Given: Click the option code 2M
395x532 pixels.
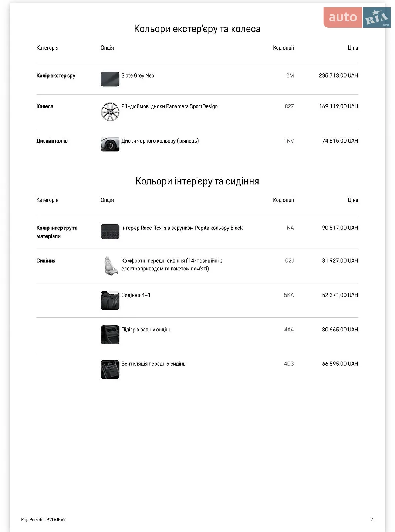Looking at the screenshot, I should [x=290, y=75].
